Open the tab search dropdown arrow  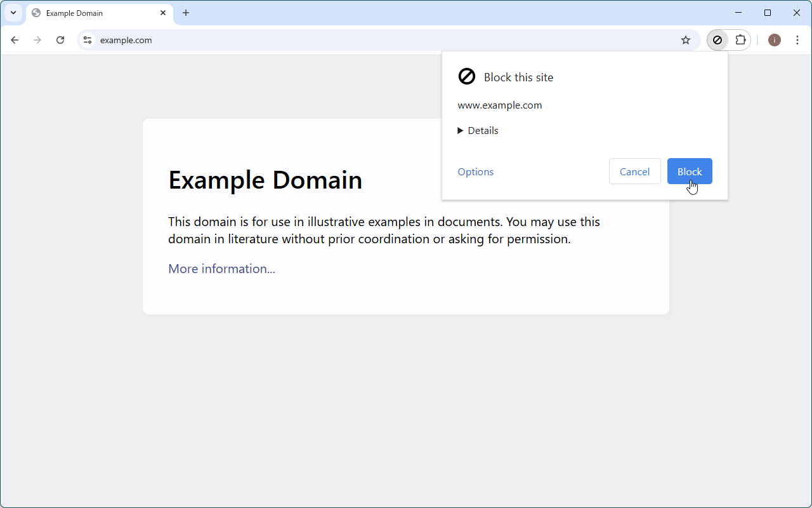pos(13,13)
